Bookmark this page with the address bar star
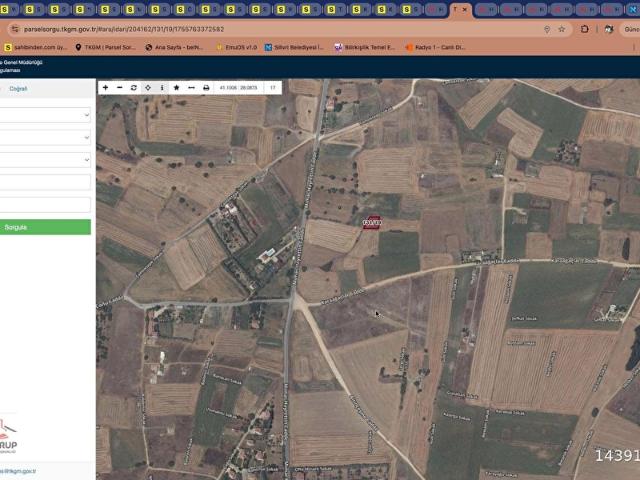The width and height of the screenshot is (640, 480). [561, 29]
